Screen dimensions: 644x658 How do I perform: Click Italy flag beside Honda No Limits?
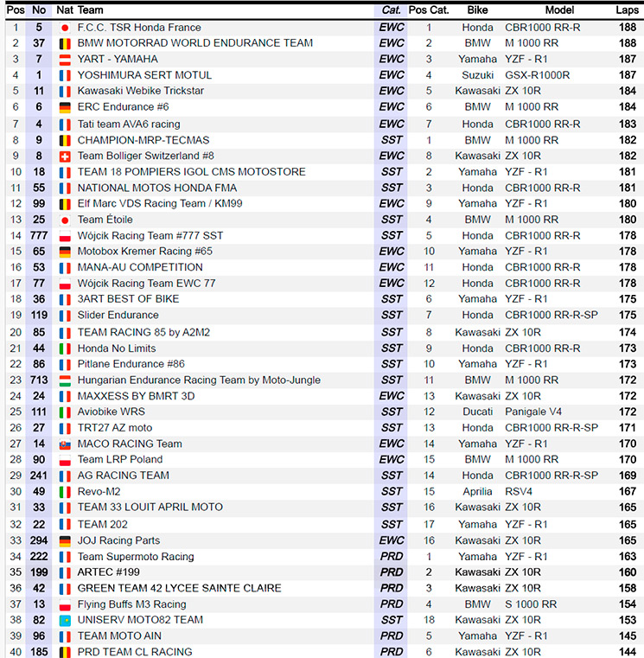[x=65, y=348]
